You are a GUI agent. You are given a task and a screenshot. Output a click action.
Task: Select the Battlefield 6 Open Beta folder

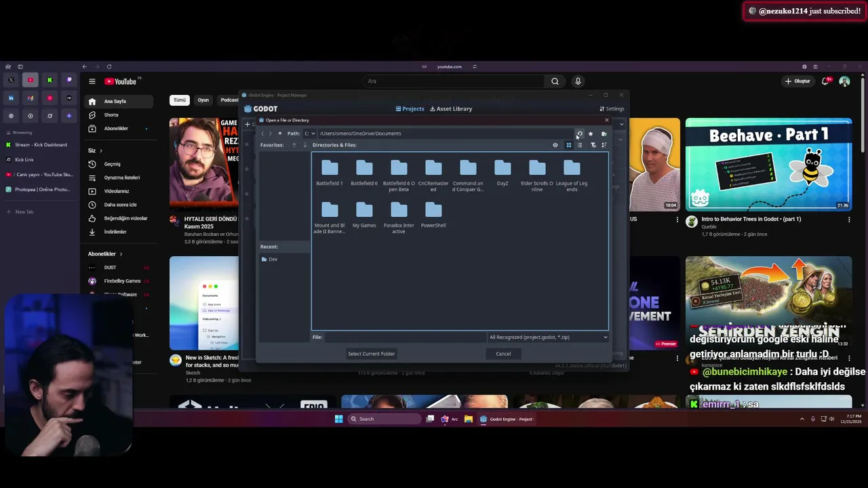click(399, 176)
